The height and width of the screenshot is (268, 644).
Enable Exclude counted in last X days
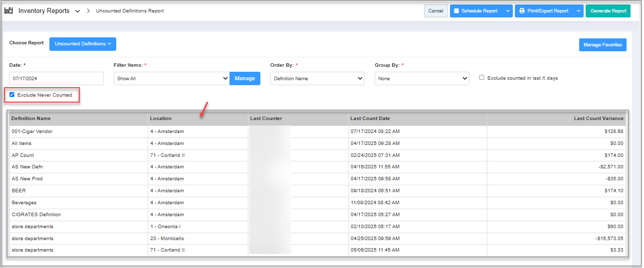(482, 78)
